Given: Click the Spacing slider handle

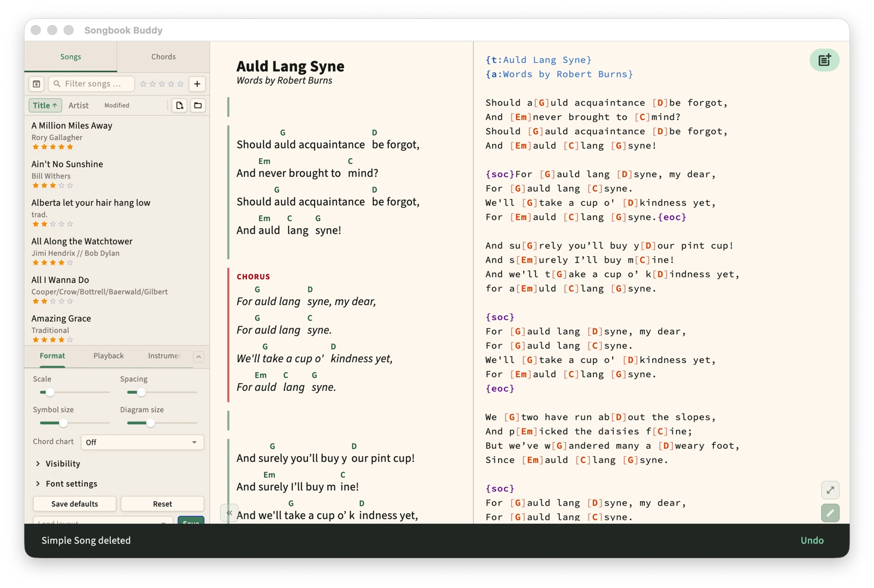Looking at the screenshot, I should tap(141, 392).
